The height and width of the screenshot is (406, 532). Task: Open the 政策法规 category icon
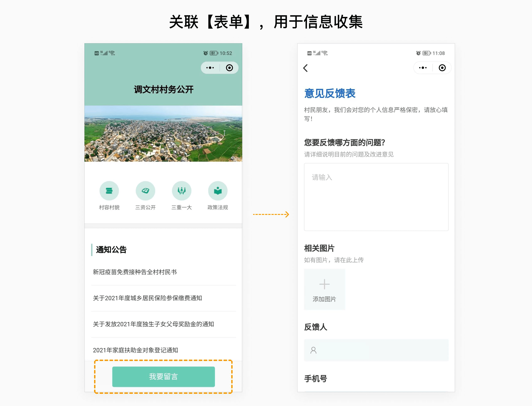218,191
